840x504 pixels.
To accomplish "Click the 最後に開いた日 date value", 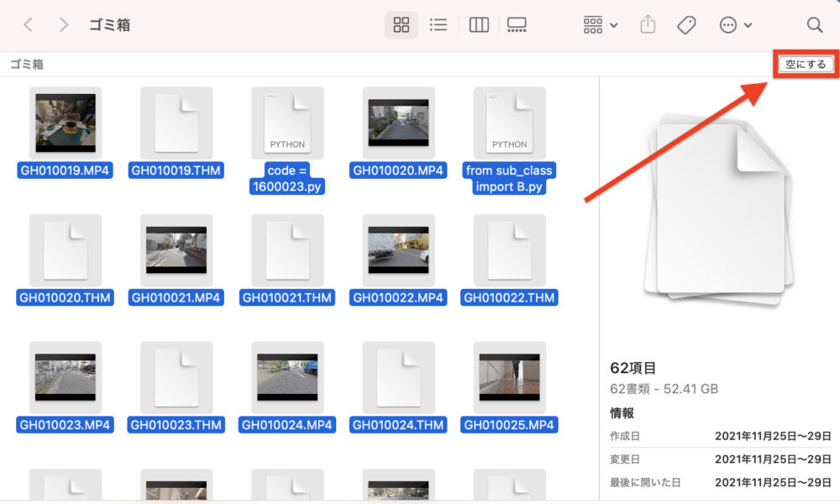I will click(773, 482).
